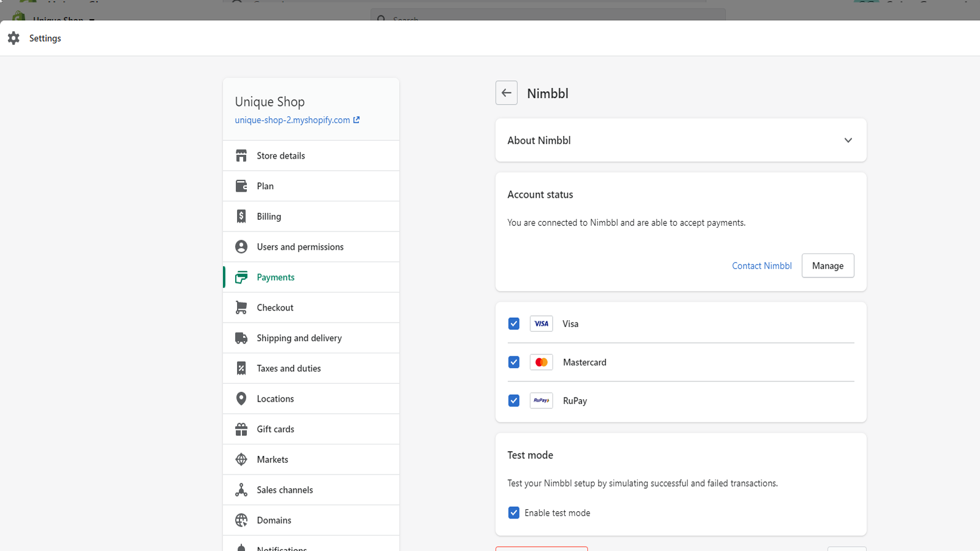Screen dimensions: 980x551
Task: Click the Checkout cart icon
Action: coord(241,307)
